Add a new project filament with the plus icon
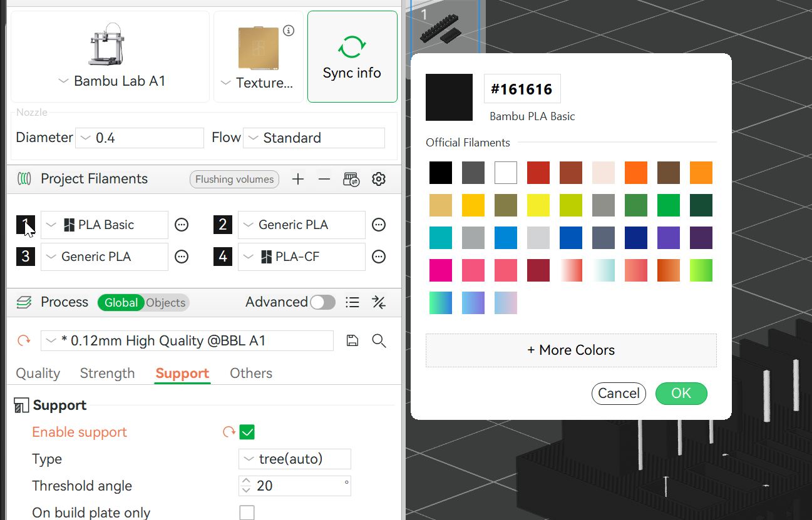The width and height of the screenshot is (812, 520). [x=298, y=180]
